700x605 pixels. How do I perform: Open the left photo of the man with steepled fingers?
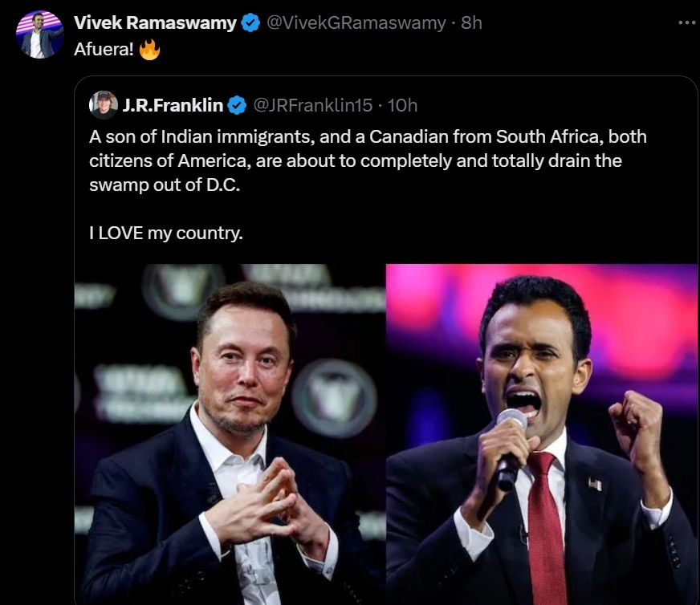pyautogui.click(x=230, y=433)
